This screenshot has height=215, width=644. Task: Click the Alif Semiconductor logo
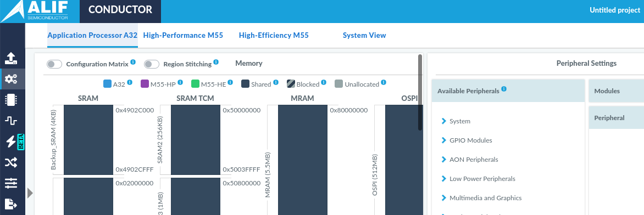[35, 10]
